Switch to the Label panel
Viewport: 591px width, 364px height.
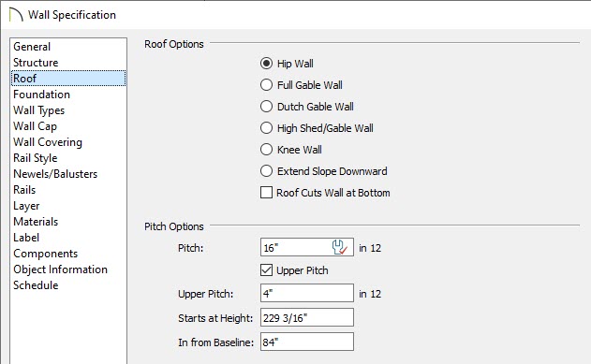68,238
